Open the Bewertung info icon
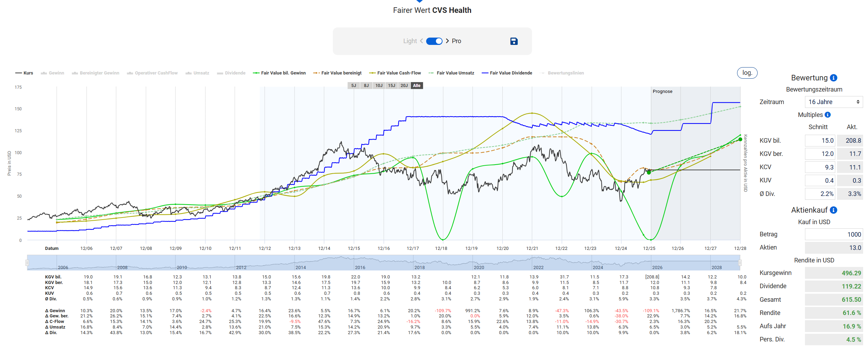Viewport: 868px width, 347px height. [833, 78]
